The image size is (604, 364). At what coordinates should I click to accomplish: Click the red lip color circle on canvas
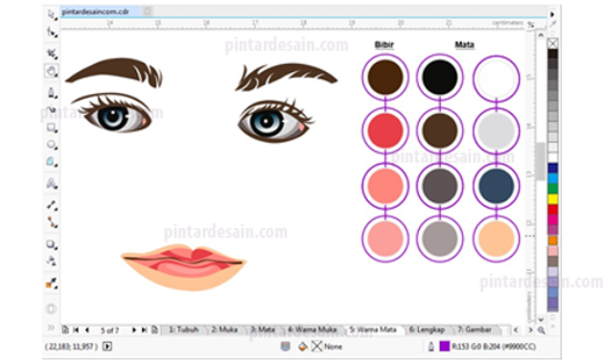tap(385, 131)
